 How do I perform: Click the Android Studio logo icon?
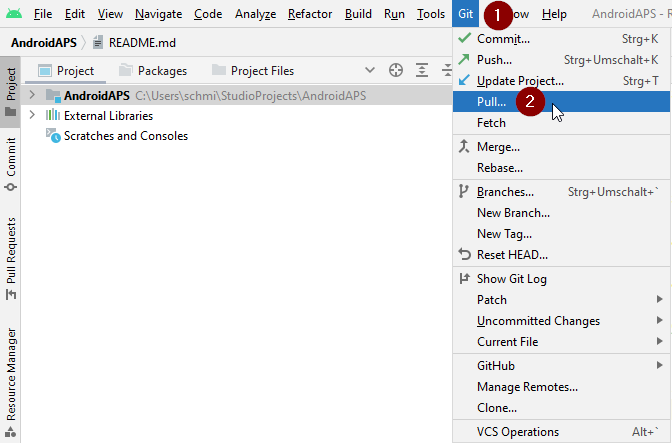click(x=14, y=14)
